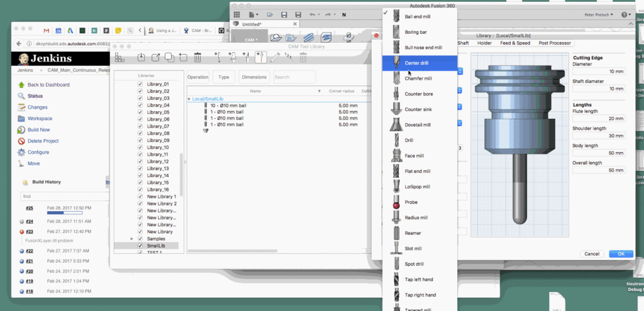Toggle the Library_09 checkbox
The height and width of the screenshot is (311, 644).
tap(140, 140)
